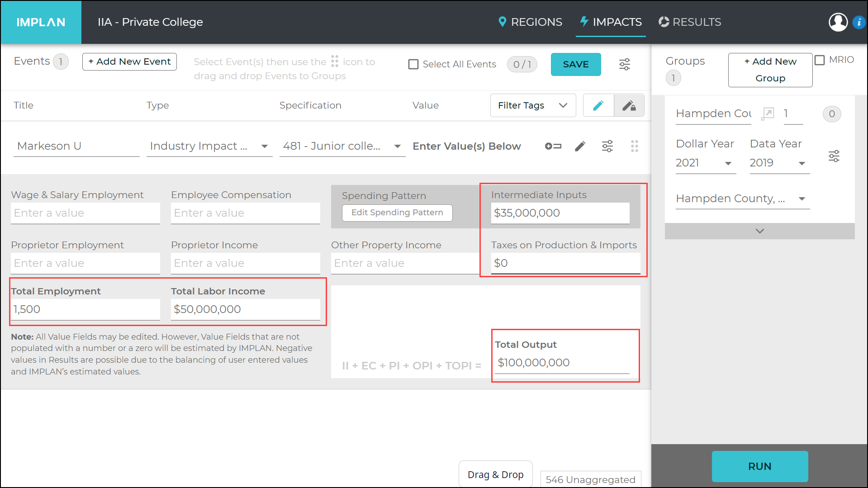Click the teal pencil edit icon
Viewport: 868px width, 488px height.
(x=598, y=105)
